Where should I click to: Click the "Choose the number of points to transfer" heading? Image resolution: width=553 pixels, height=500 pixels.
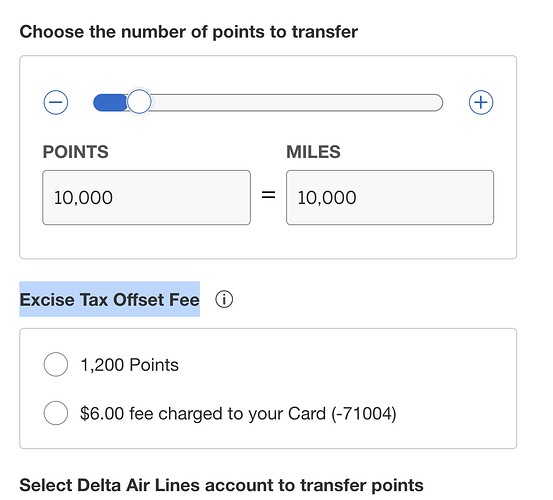tap(189, 32)
